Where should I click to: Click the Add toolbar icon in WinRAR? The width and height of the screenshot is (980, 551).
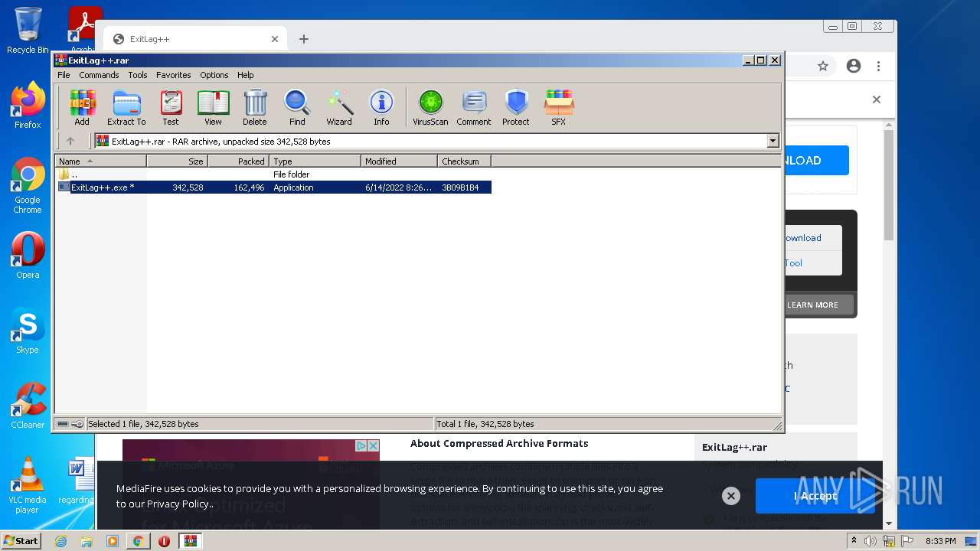point(82,108)
